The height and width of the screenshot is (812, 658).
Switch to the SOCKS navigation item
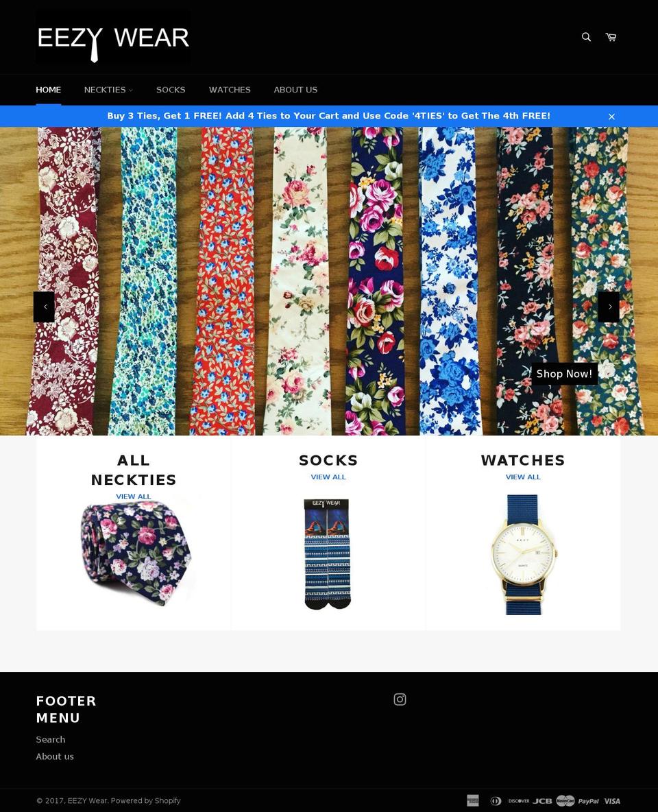pyautogui.click(x=171, y=90)
